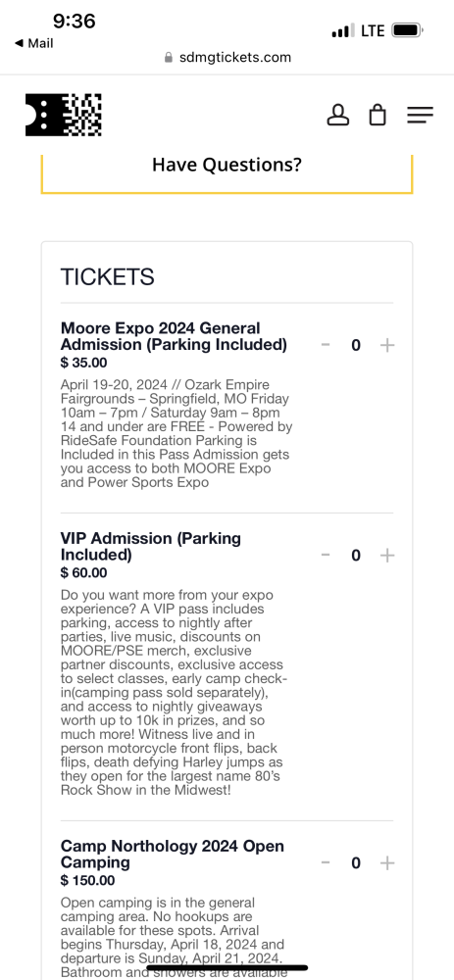Return to Mail via back arrow
454x980 pixels.
pos(33,43)
